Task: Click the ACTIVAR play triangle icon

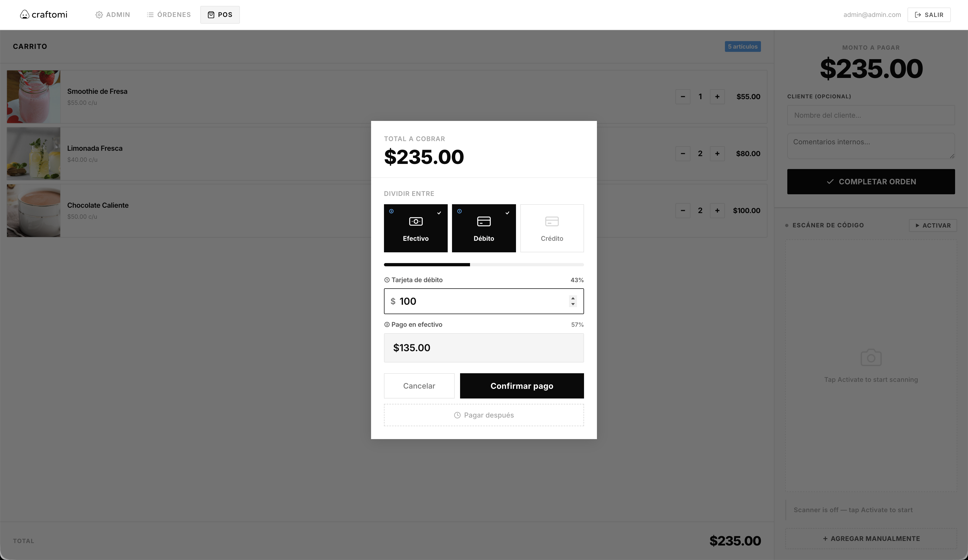Action: 917,225
